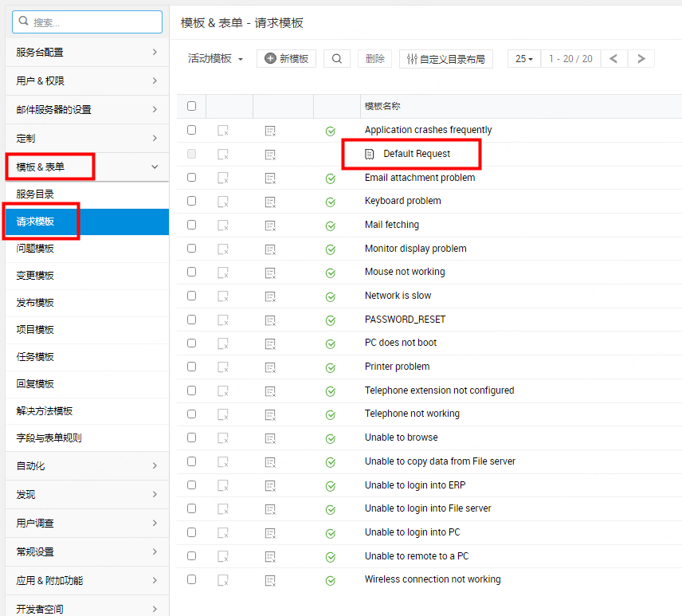The width and height of the screenshot is (682, 616).
Task: Click the form-with-x icon in Monitor display problem row
Action: coord(270,249)
